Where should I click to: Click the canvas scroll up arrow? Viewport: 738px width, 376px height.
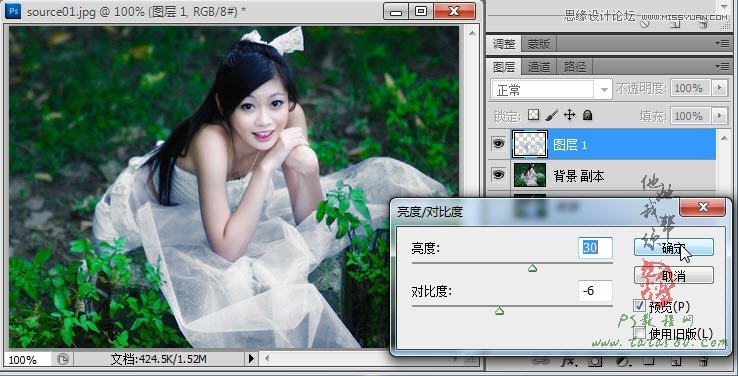pyautogui.click(x=472, y=33)
